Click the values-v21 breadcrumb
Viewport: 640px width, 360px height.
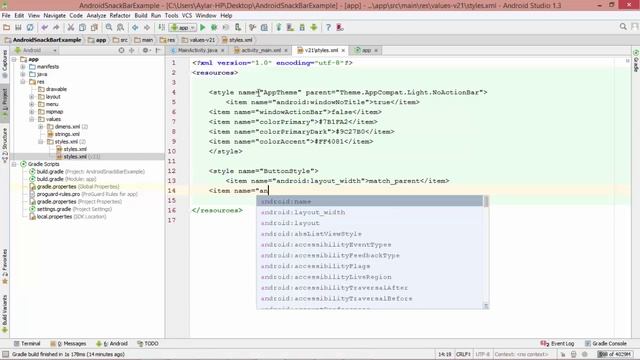tap(198, 40)
